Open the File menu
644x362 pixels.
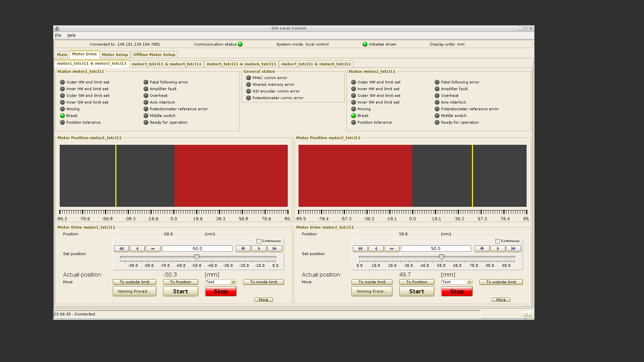tap(58, 35)
